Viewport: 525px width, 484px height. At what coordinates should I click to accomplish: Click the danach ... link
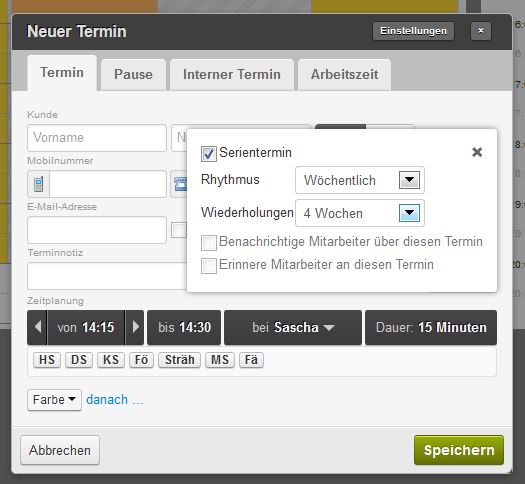(x=115, y=400)
